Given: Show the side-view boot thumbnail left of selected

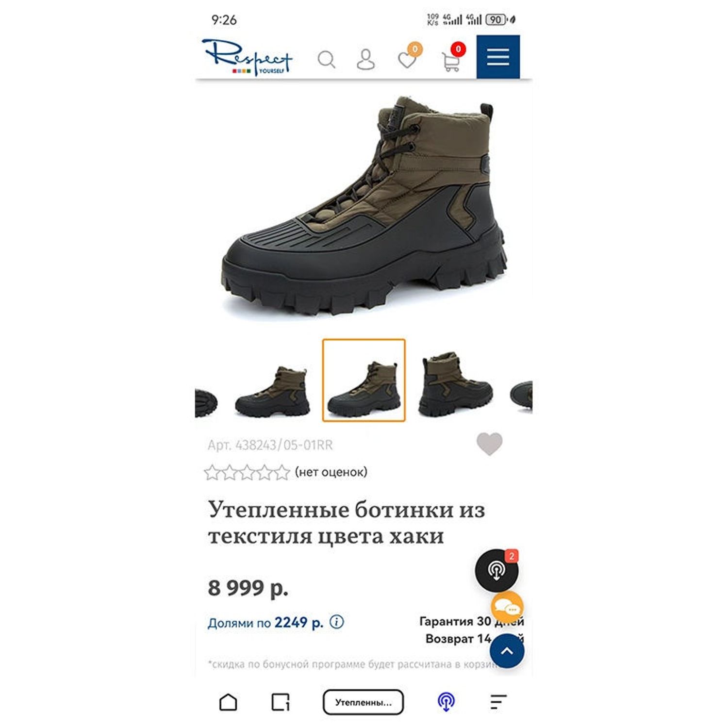Looking at the screenshot, I should pyautogui.click(x=272, y=391).
